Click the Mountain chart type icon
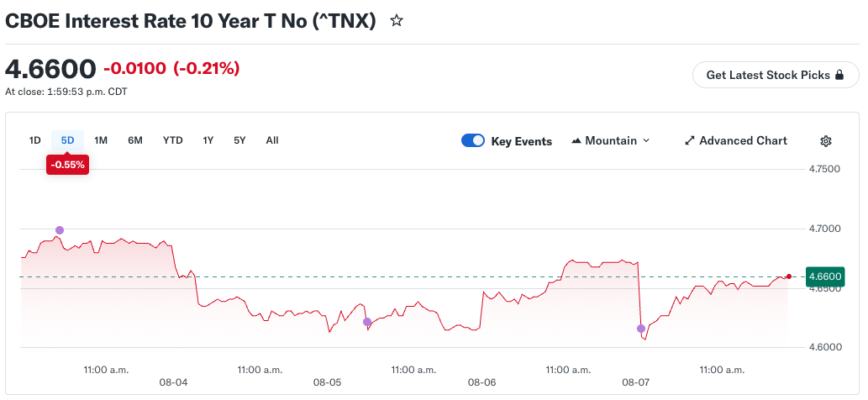Image resolution: width=868 pixels, height=400 pixels. (x=576, y=141)
